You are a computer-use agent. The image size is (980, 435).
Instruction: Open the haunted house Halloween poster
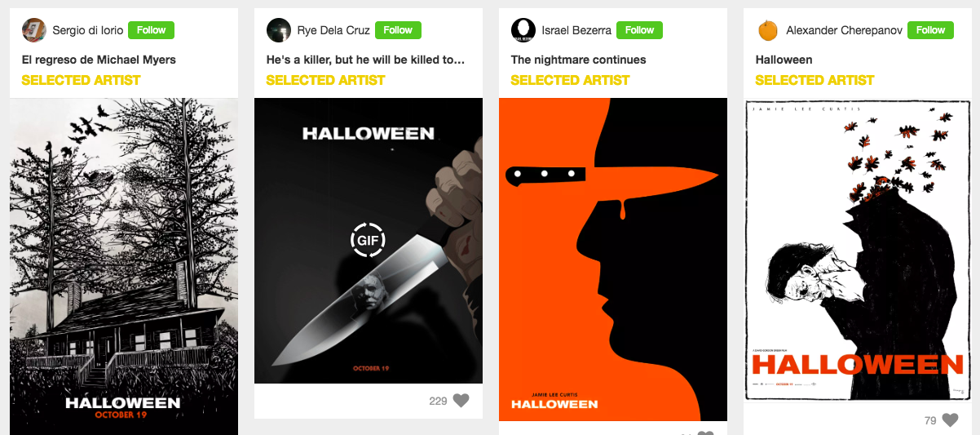tap(124, 261)
